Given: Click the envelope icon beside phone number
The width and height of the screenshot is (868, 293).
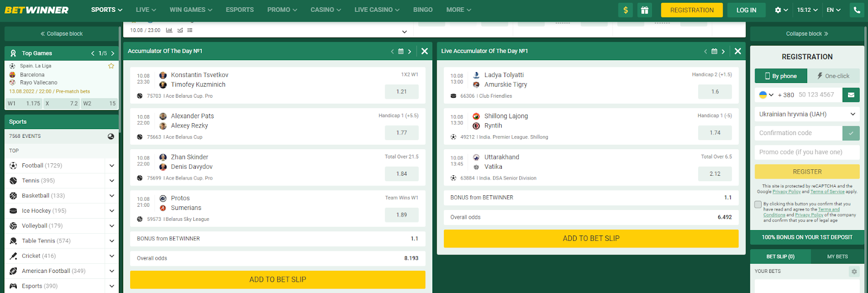Looking at the screenshot, I should [x=851, y=94].
